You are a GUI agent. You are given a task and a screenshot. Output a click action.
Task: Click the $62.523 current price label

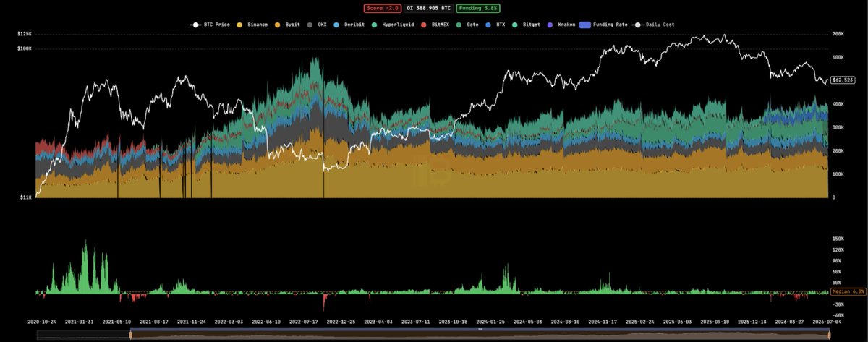tap(843, 80)
